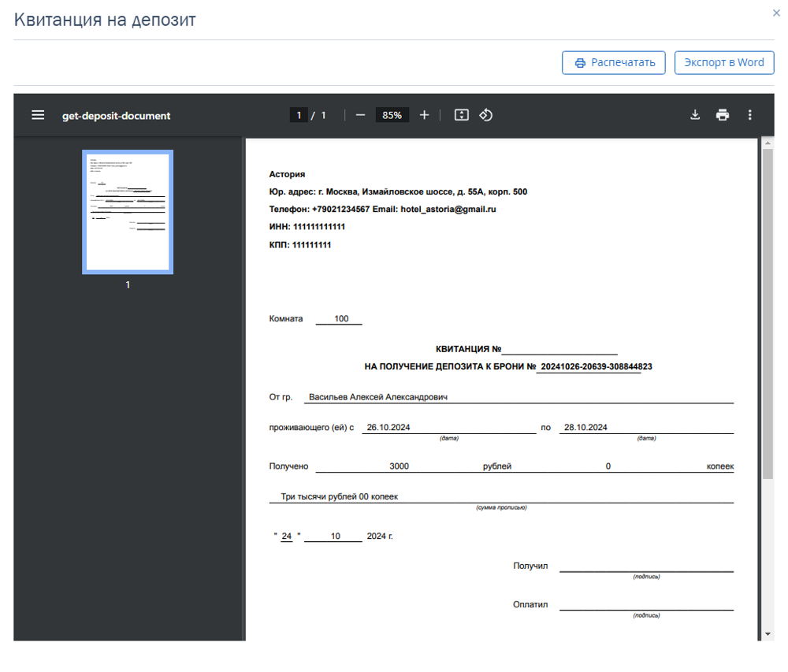Click the get-deposit-document title
Viewport: 788px width, 672px height.
coord(116,116)
